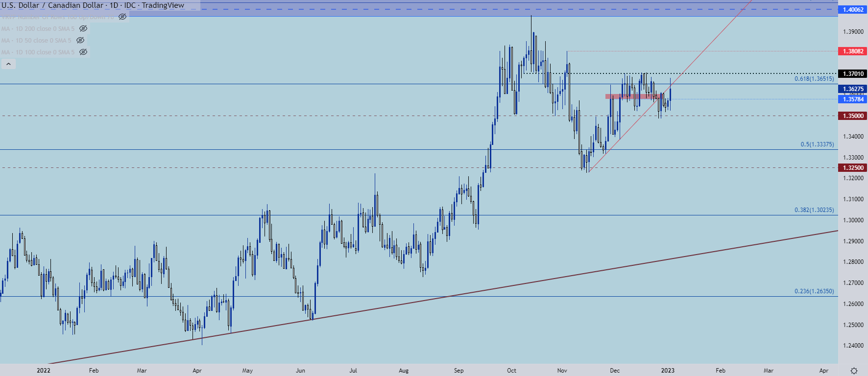868x376 pixels.
Task: Select the 1.40062 blue price label
Action: 853,10
